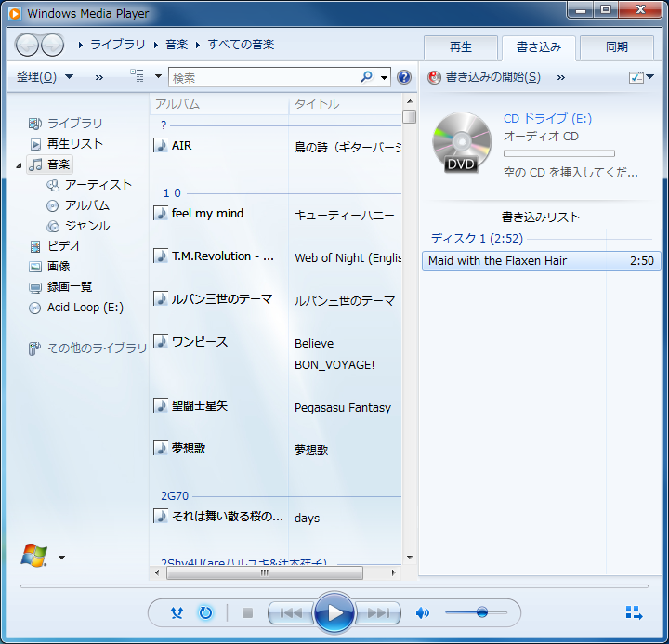Click the playback seek bar

[x=334, y=586]
